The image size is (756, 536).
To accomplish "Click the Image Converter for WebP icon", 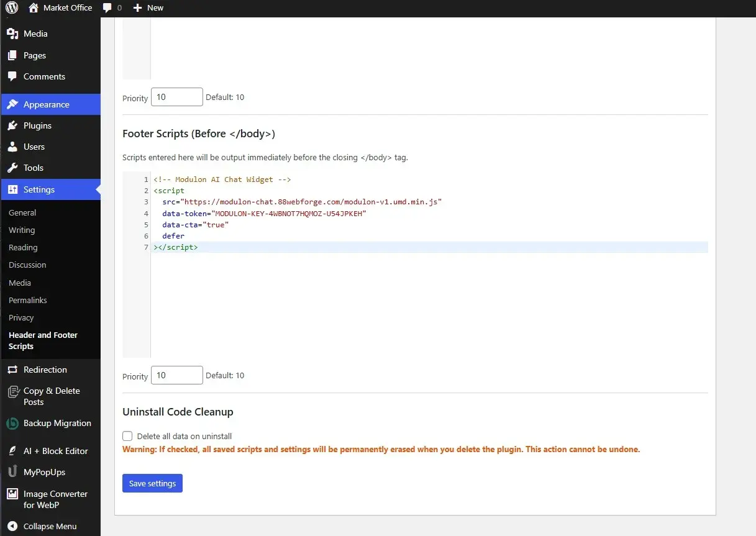I will (x=12, y=494).
